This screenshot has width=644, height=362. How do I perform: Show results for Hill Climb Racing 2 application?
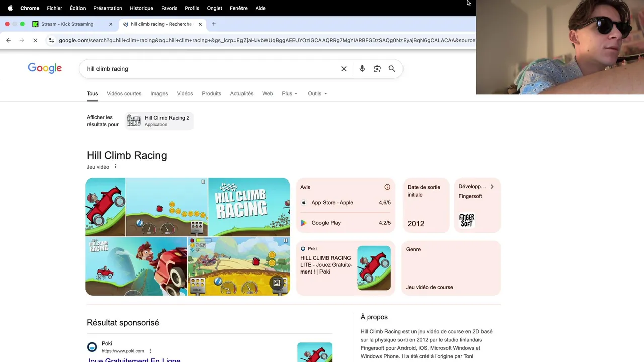pyautogui.click(x=159, y=121)
